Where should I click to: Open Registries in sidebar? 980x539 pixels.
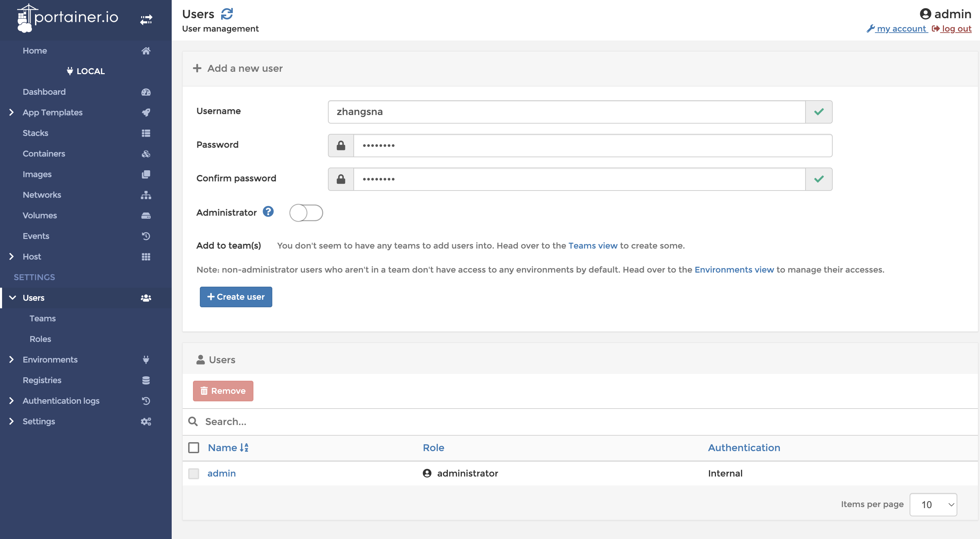[x=42, y=380]
